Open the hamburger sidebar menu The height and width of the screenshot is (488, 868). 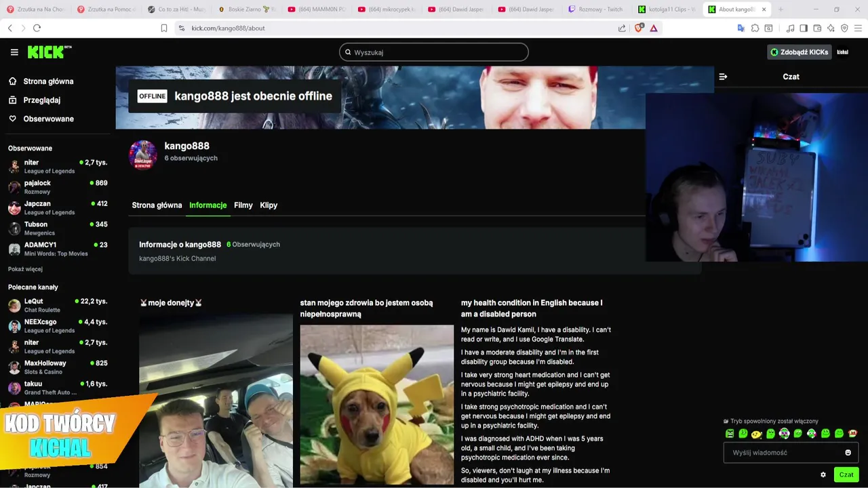tap(14, 52)
